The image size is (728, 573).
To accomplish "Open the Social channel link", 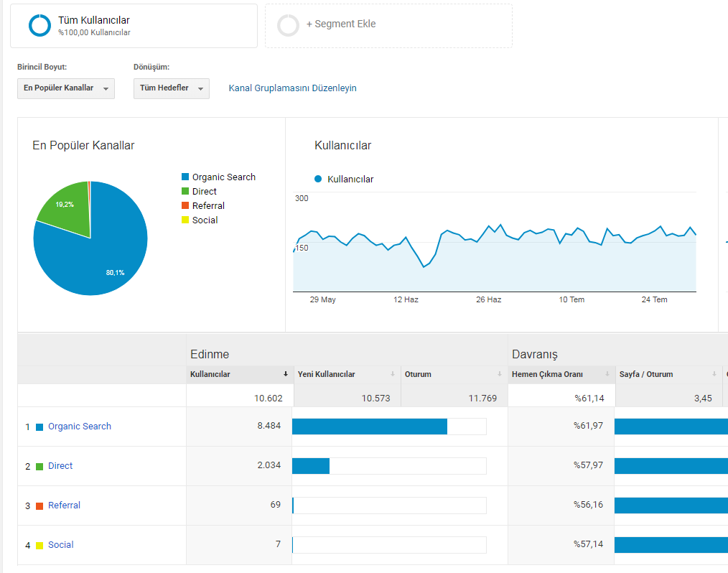I will pos(61,545).
